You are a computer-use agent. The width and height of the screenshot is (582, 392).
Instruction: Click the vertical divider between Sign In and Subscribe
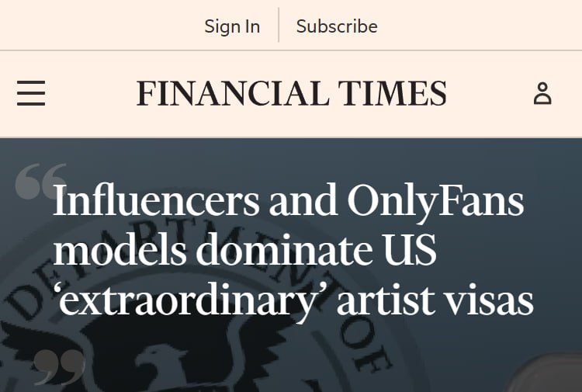279,26
